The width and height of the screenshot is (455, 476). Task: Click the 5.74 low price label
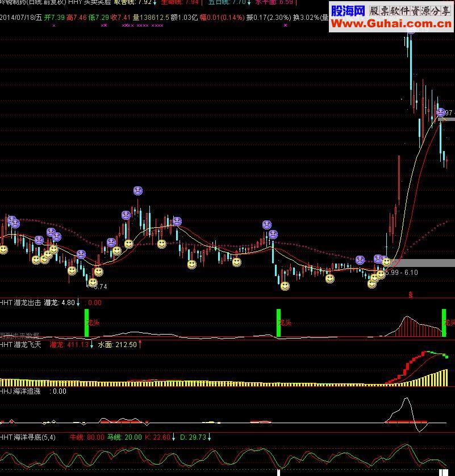(x=101, y=286)
